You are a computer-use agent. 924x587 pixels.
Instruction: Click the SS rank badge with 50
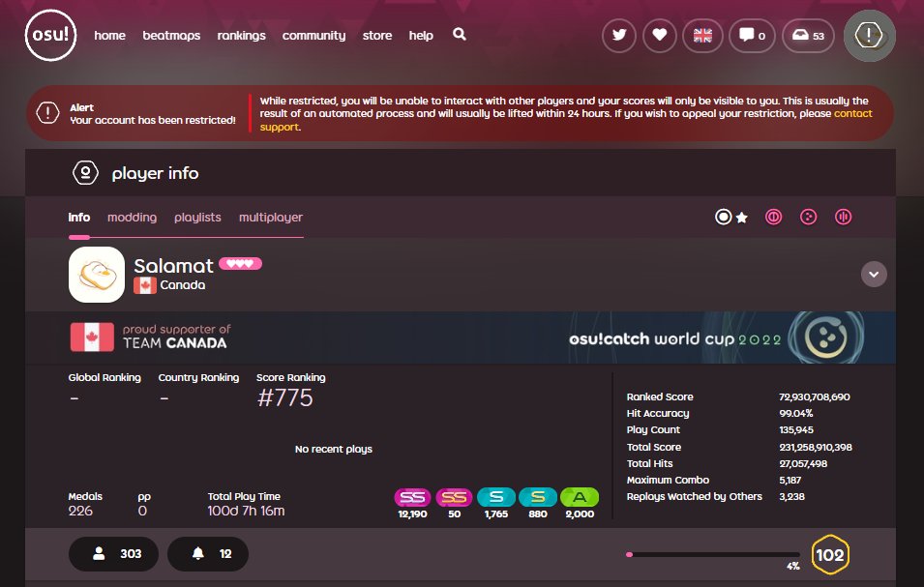(455, 497)
